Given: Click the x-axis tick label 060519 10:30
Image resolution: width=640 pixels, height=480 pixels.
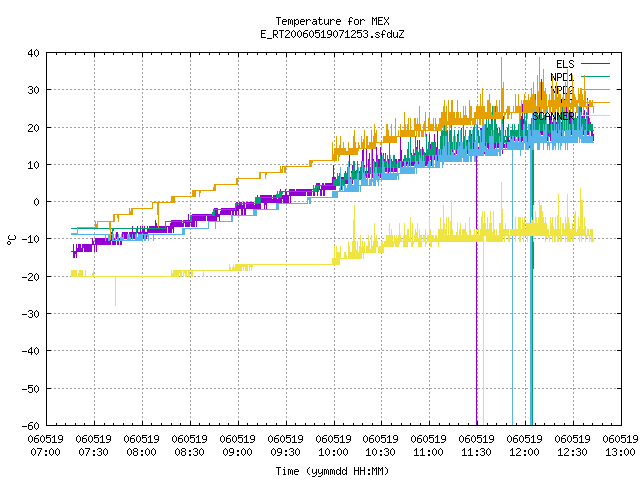Looking at the screenshot, I should [x=381, y=445].
